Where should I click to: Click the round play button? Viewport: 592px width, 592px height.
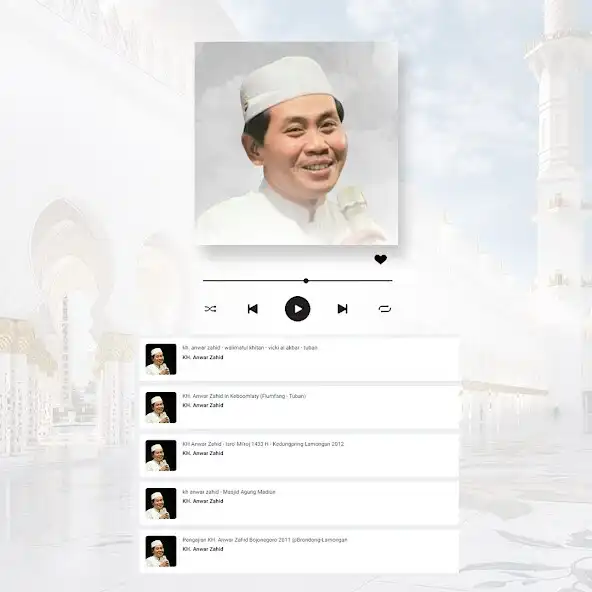(298, 309)
